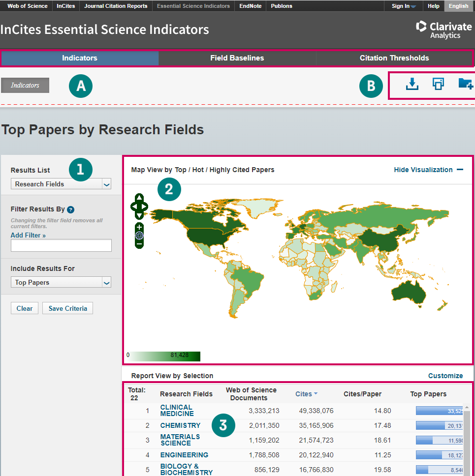Reset map to globe view

tap(139, 235)
